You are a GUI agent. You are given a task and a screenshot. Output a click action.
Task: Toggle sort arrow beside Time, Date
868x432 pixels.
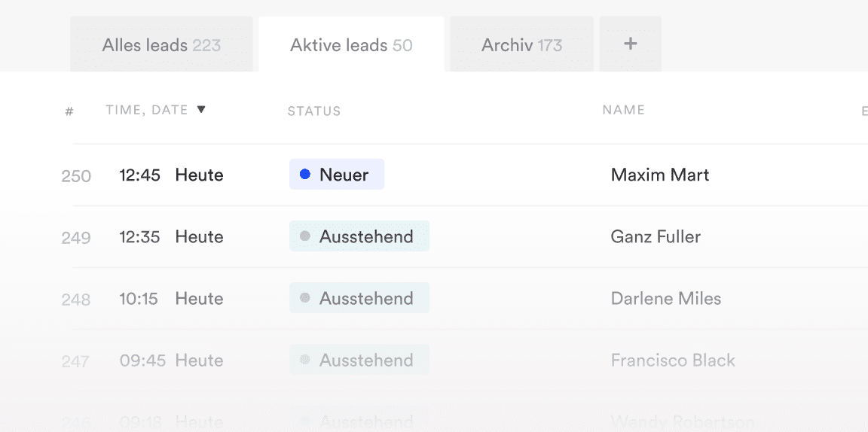pos(201,110)
